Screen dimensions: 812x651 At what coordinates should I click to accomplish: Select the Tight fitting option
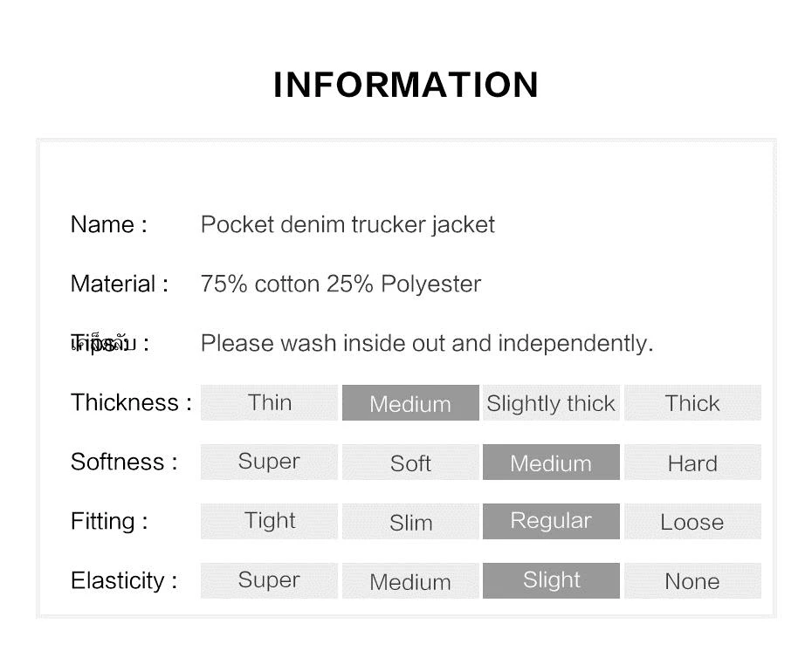(x=269, y=521)
